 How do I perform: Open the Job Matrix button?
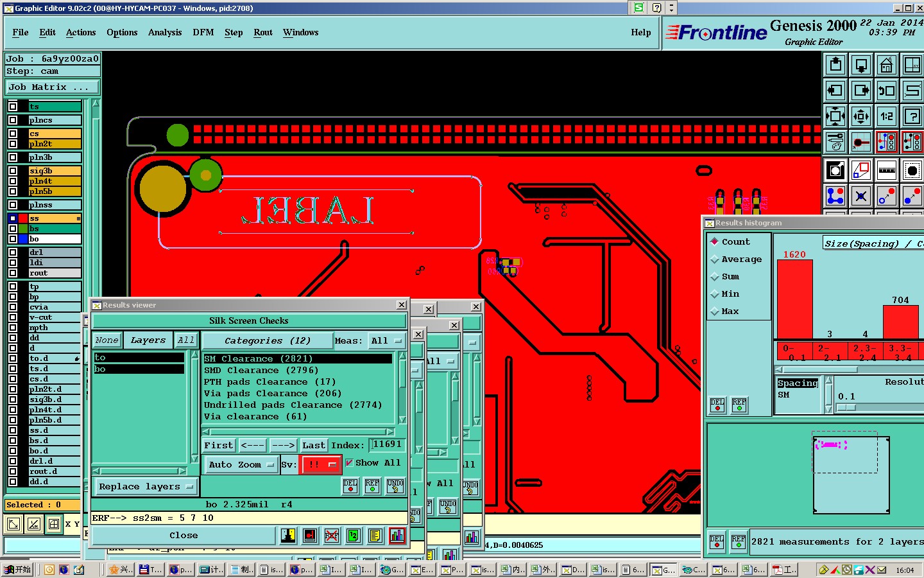[53, 87]
